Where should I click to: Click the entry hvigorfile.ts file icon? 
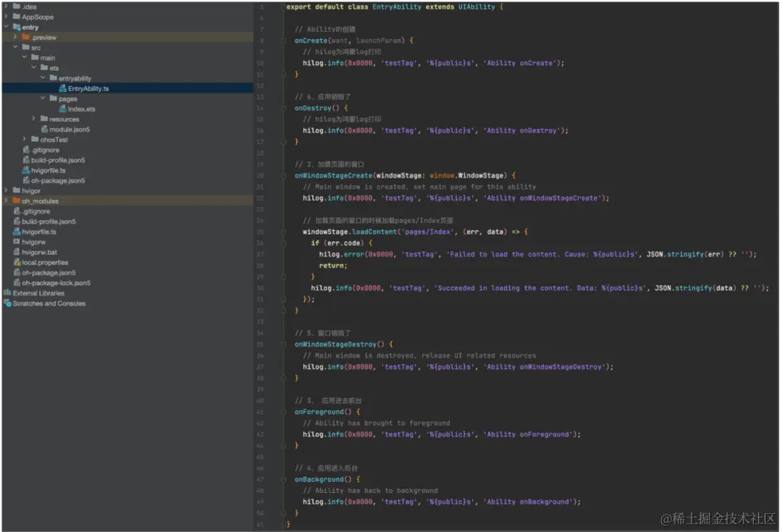(x=26, y=170)
